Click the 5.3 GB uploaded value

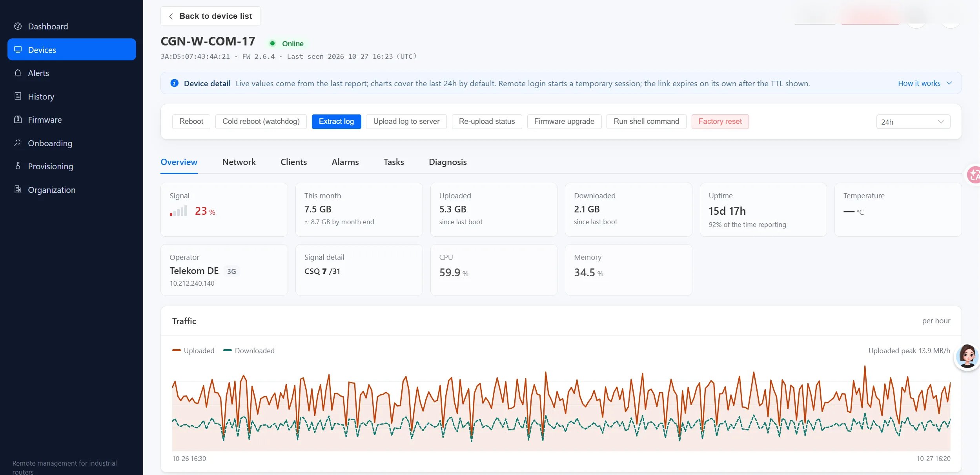pos(453,209)
